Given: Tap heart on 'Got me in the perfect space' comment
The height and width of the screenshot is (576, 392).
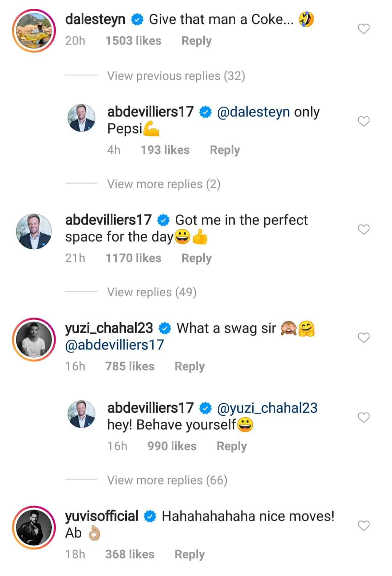Looking at the screenshot, I should point(363,229).
